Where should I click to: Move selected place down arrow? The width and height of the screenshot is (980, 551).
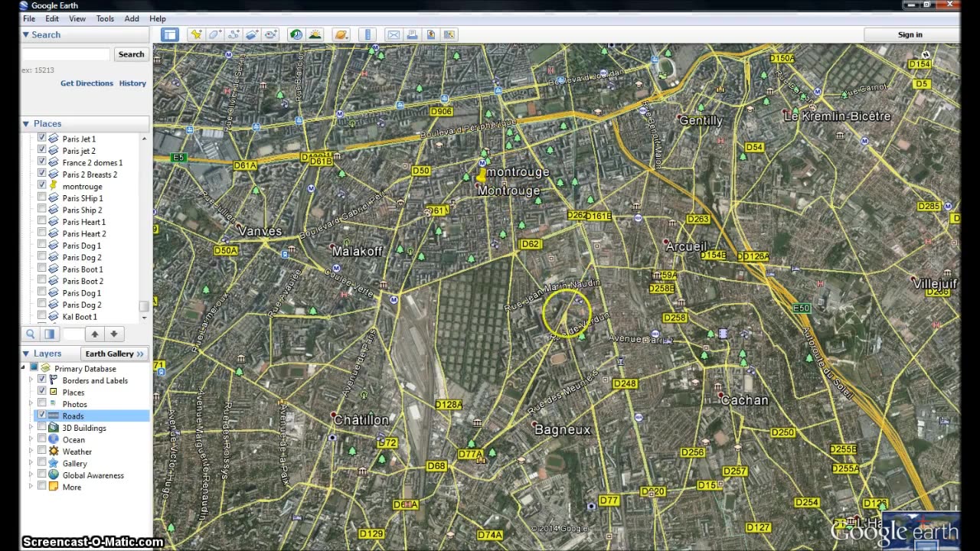click(113, 334)
